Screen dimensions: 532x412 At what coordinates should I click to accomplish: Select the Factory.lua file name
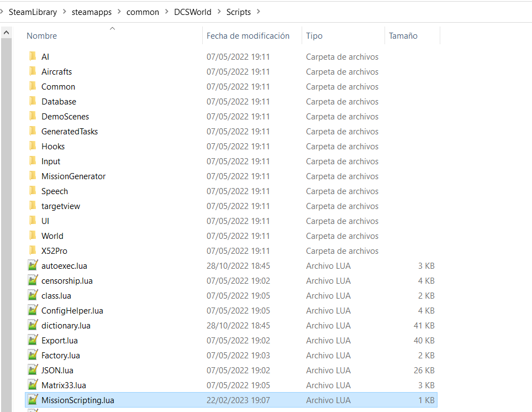(x=61, y=356)
